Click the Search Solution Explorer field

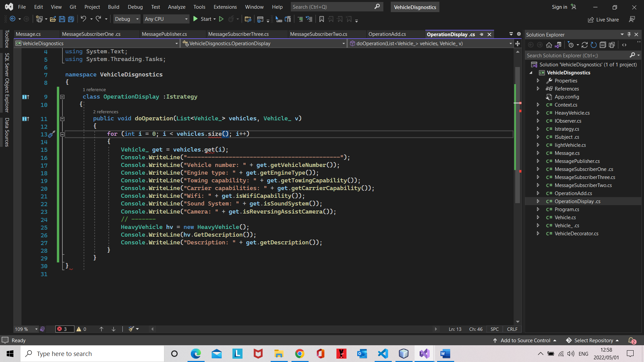tap(577, 55)
